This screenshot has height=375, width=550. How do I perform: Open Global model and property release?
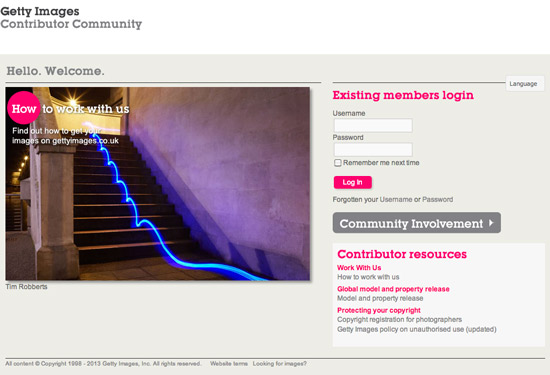click(393, 289)
